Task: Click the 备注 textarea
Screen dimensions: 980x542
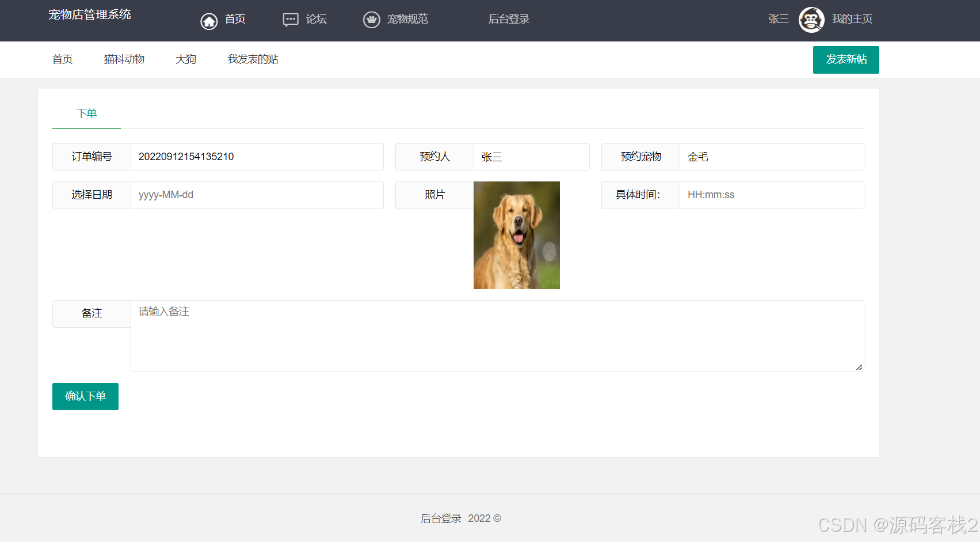Action: [497, 336]
